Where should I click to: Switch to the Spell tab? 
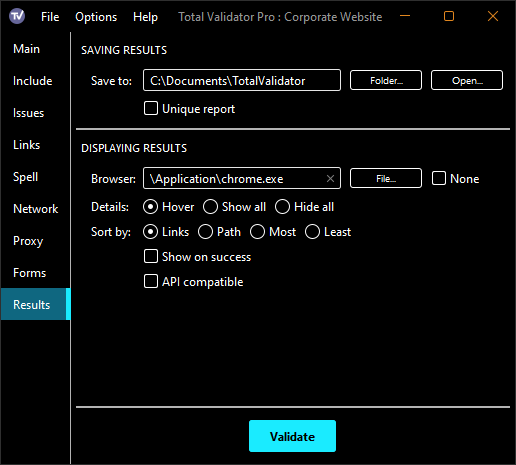tap(35, 177)
